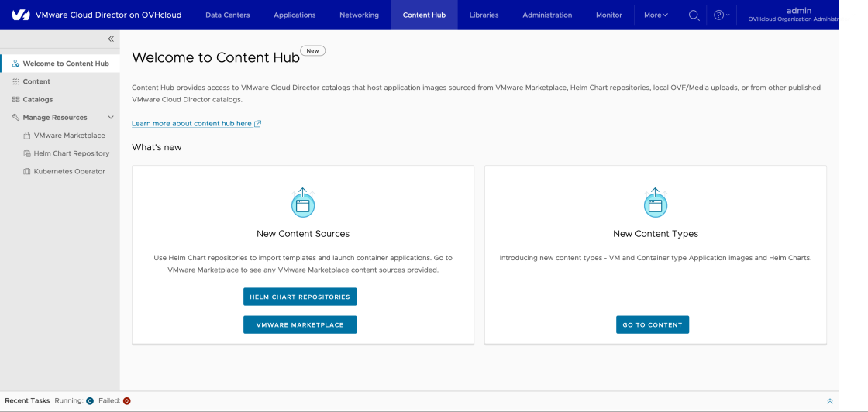Image resolution: width=868 pixels, height=412 pixels.
Task: Click the New Content Sources upload icon
Action: (x=303, y=202)
